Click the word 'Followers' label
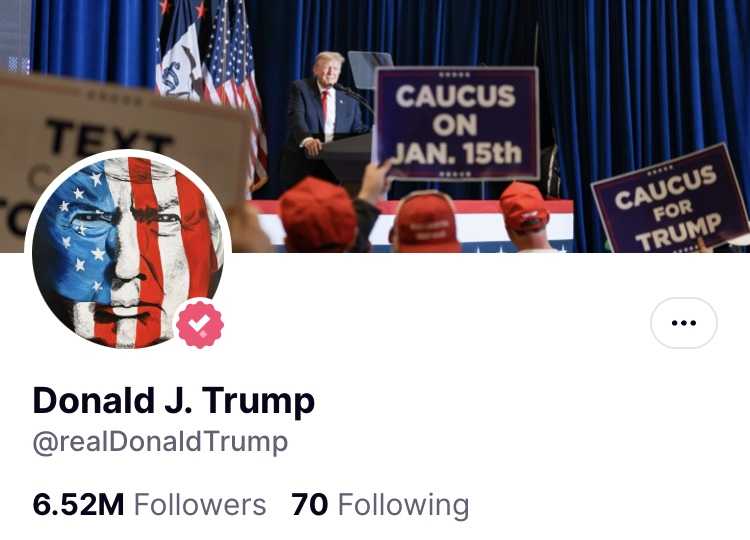This screenshot has width=750, height=540. pos(200,505)
